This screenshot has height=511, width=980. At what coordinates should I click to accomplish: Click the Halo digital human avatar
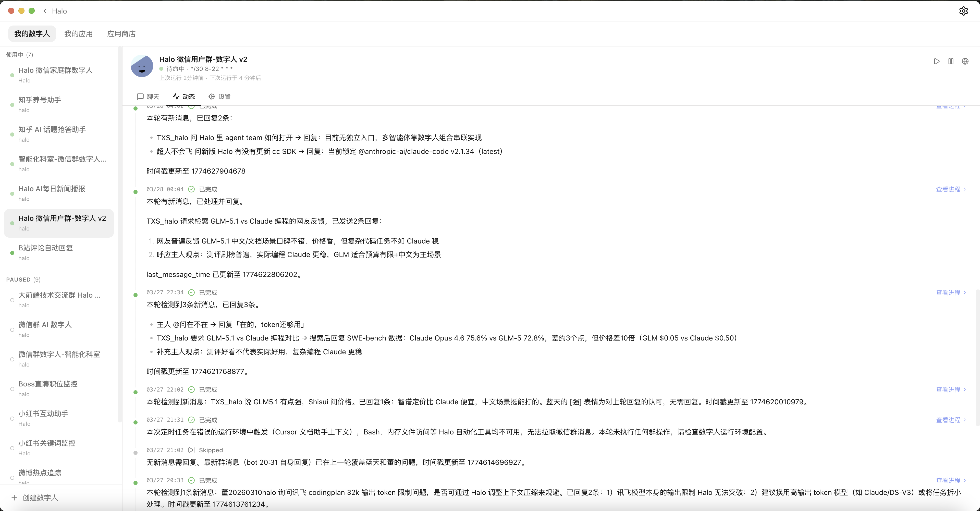point(142,66)
